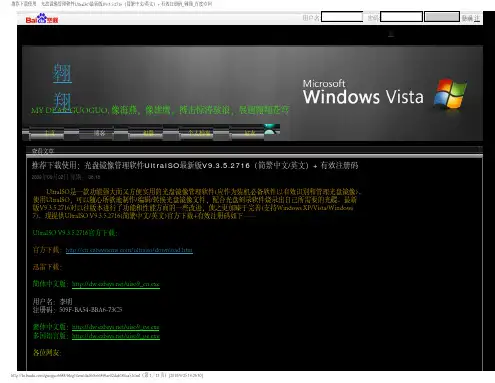Click the Baidu Space logo

click(x=42, y=19)
